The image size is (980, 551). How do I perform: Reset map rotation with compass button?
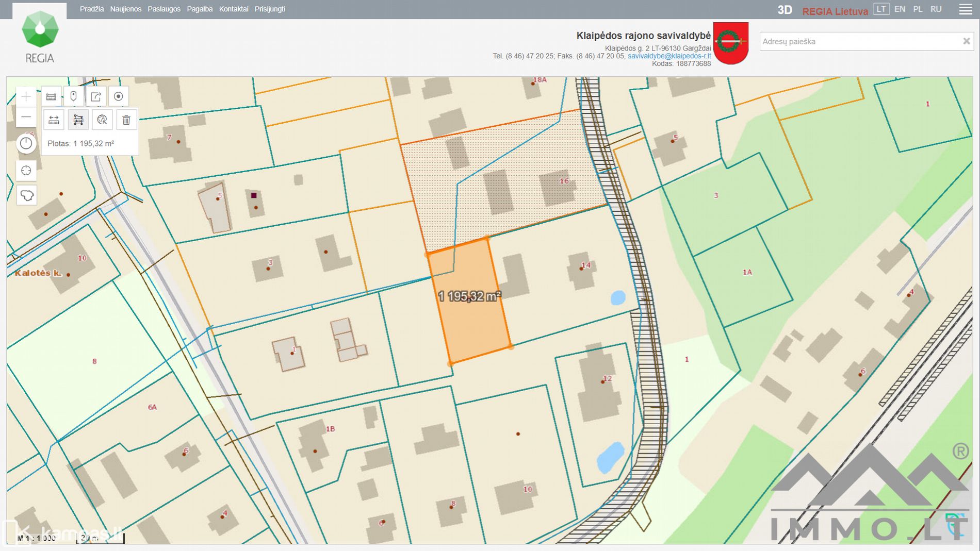pyautogui.click(x=26, y=144)
